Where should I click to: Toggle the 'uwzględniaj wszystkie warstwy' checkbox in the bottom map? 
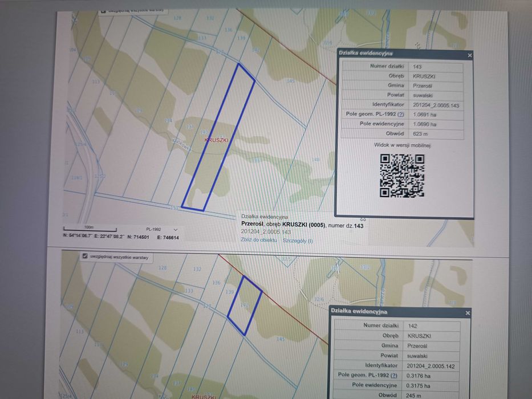coord(85,256)
